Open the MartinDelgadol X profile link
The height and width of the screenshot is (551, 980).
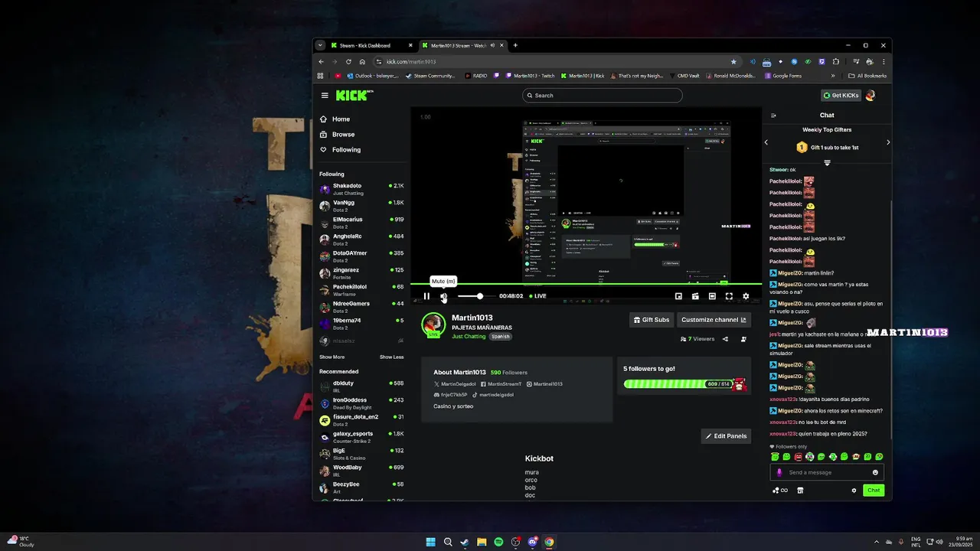pyautogui.click(x=455, y=384)
